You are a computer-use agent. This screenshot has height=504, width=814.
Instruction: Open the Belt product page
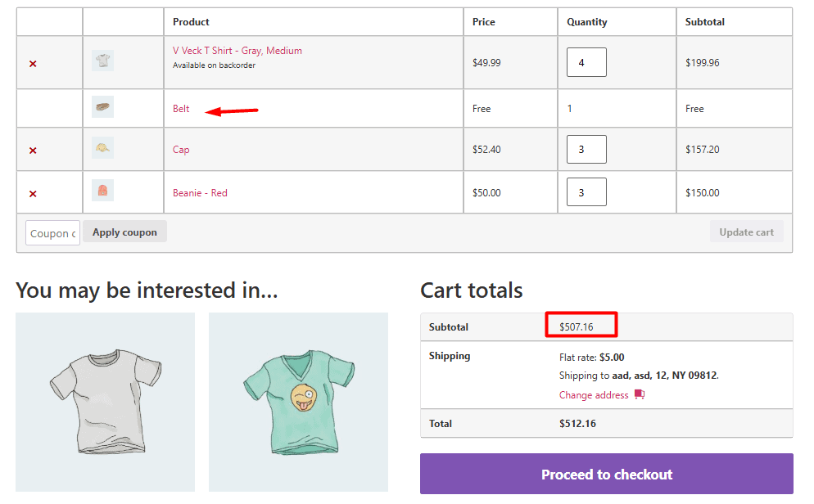[x=180, y=108]
